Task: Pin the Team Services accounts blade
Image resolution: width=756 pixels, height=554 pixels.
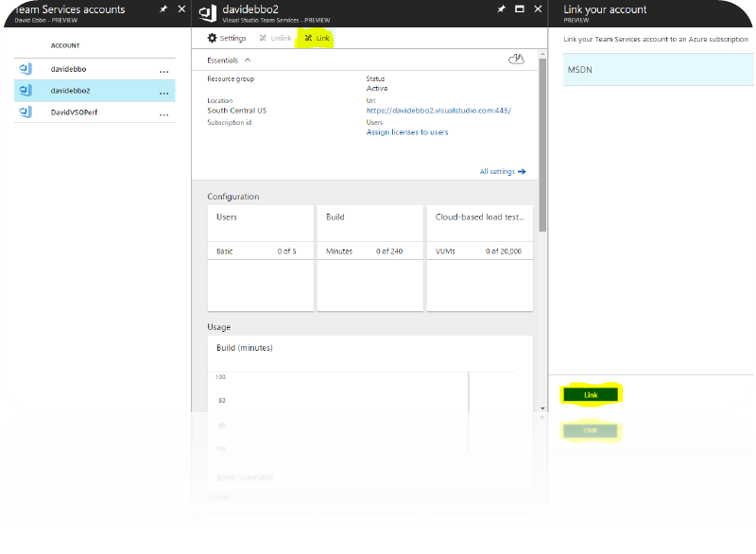Action: 163,9
